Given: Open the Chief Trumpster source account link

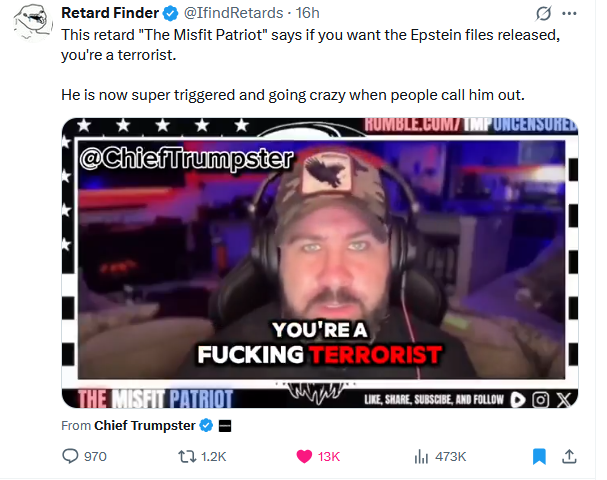Looking at the screenshot, I should tap(145, 425).
